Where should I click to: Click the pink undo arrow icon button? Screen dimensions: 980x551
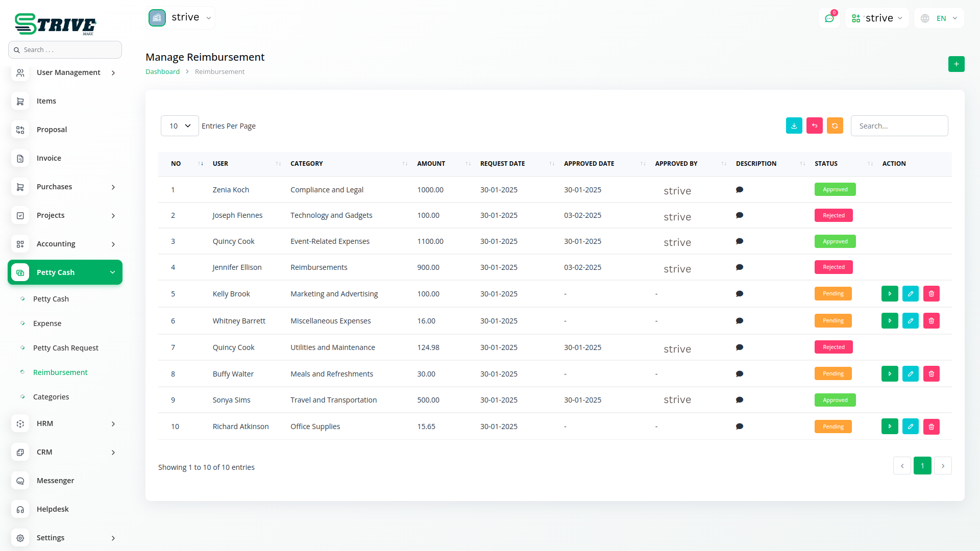[x=814, y=126]
